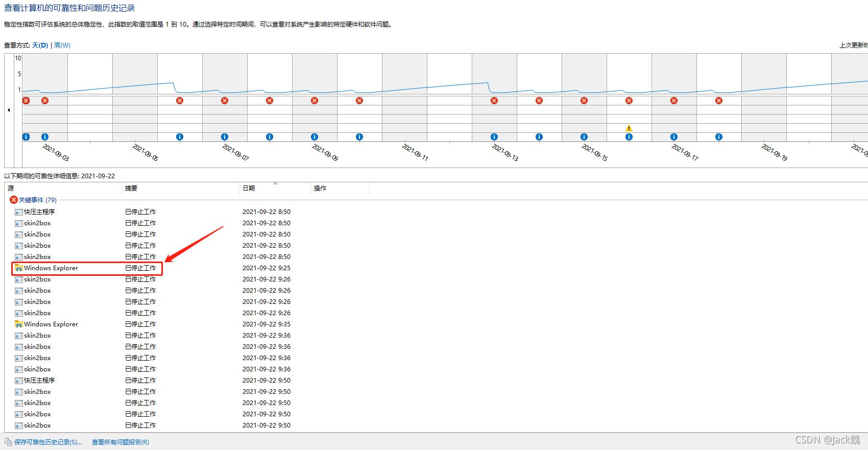
Task: Click the 操作 column header
Action: [x=340, y=188]
